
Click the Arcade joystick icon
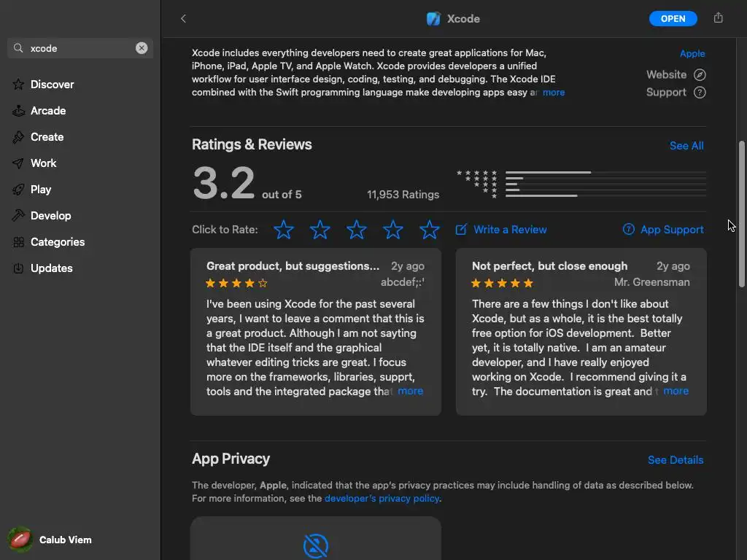pos(18,111)
